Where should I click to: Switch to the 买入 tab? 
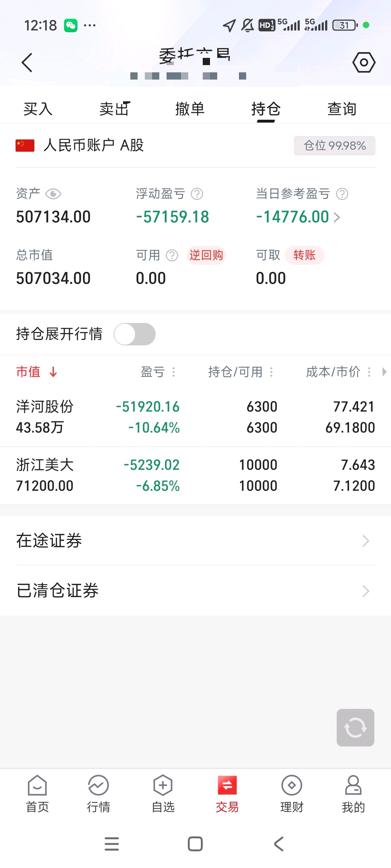38,109
